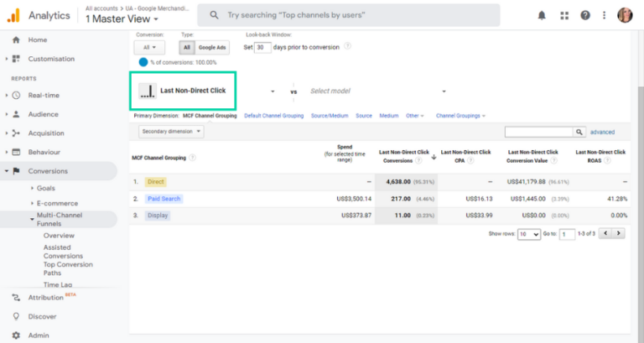Viewport: 644px width, 343px height.
Task: Click the Customisation dashboard icon
Action: [16, 59]
